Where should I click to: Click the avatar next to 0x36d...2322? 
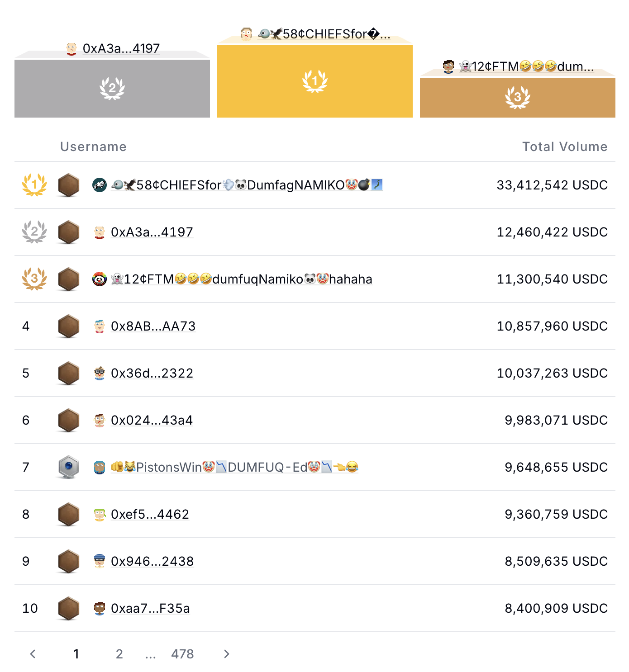coord(100,373)
